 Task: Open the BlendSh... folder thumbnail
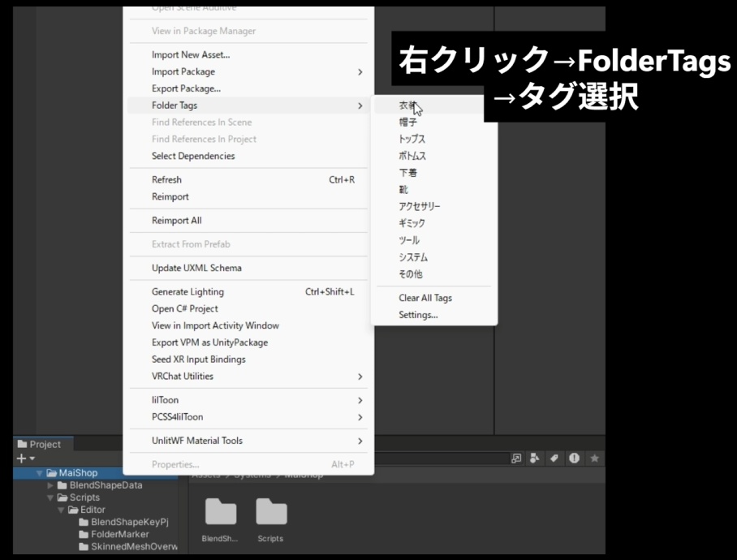[219, 513]
